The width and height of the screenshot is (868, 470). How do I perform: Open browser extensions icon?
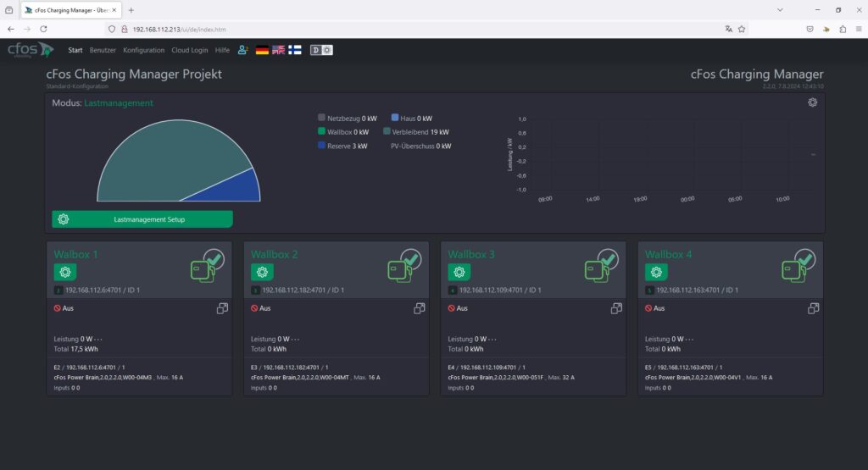coord(843,30)
